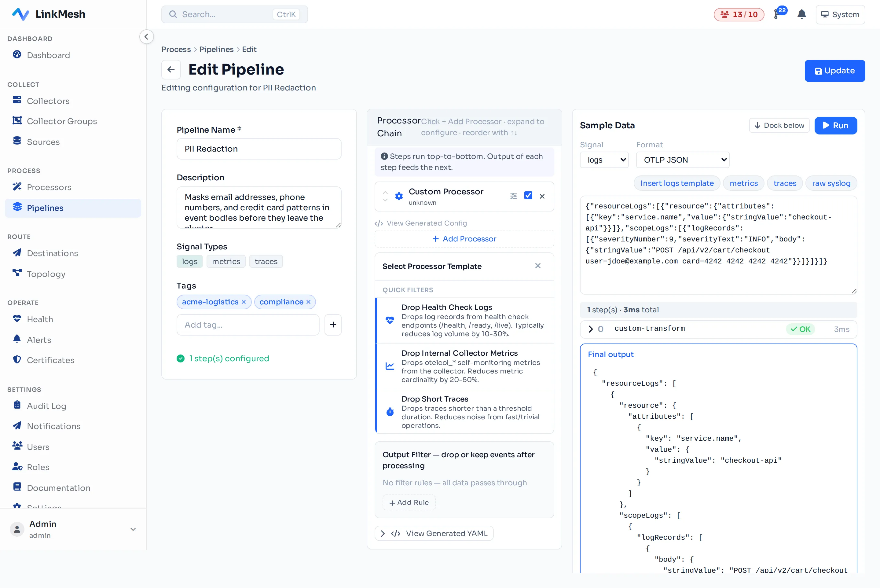Move Custom Processor up with arrow
880x588 pixels.
click(385, 192)
